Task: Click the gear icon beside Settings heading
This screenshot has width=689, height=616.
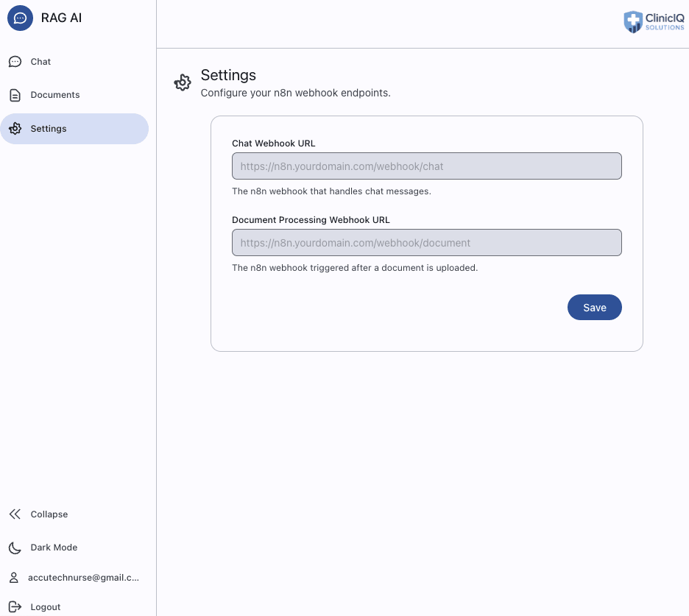Action: (x=182, y=82)
